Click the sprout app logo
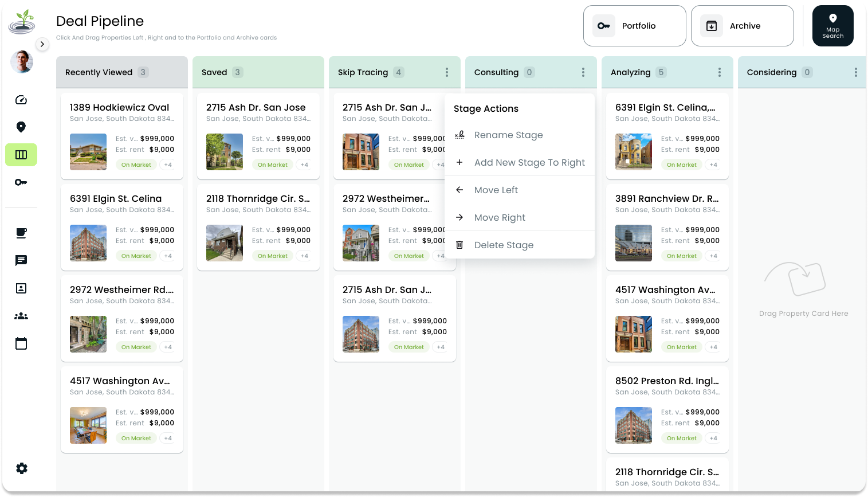The image size is (868, 497). (22, 22)
